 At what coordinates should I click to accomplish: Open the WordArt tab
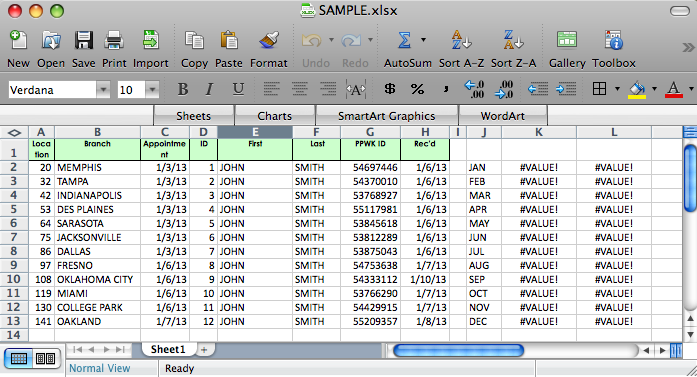pos(503,116)
